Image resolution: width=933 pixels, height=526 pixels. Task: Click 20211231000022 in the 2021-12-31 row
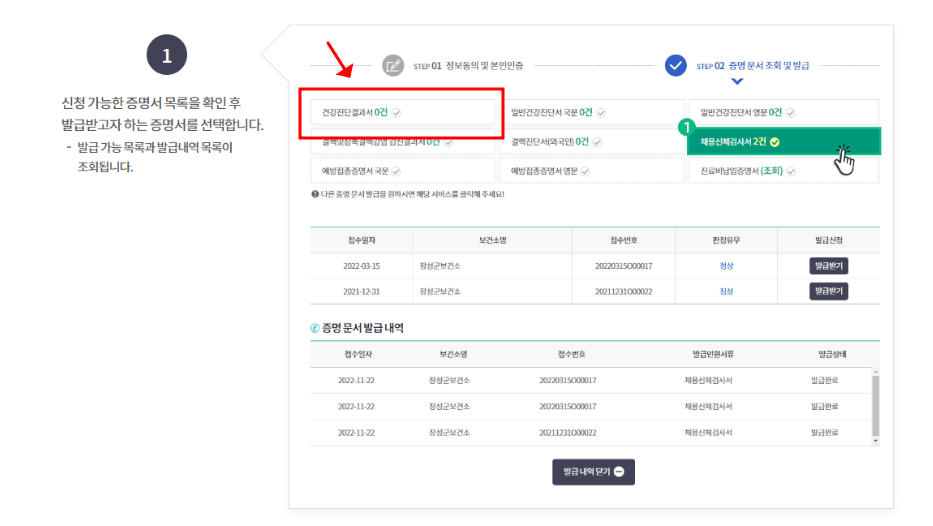624,292
